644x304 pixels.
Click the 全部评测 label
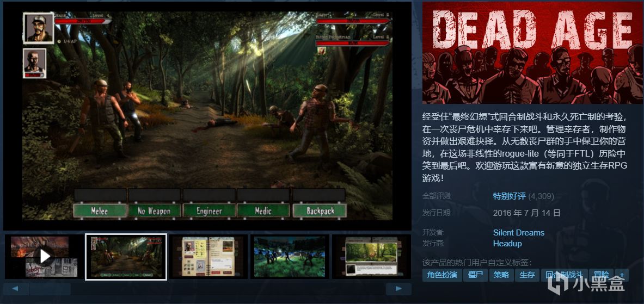437,196
